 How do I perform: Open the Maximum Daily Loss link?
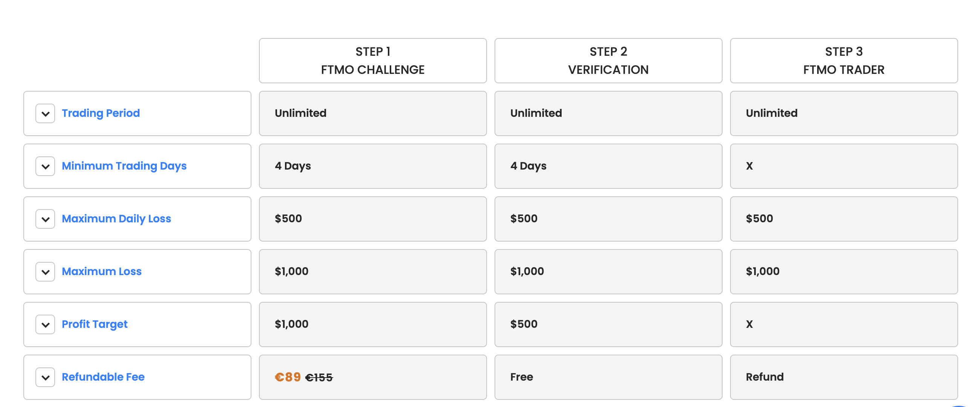tap(116, 219)
